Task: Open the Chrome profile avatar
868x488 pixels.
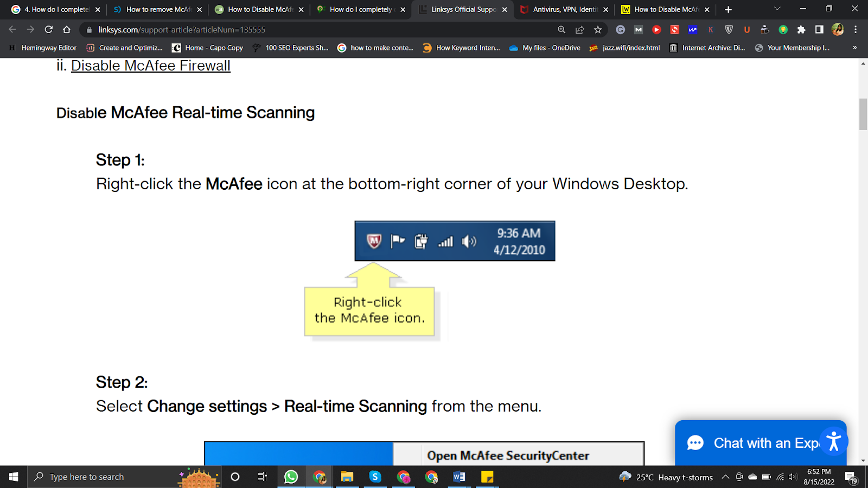Action: (838, 30)
